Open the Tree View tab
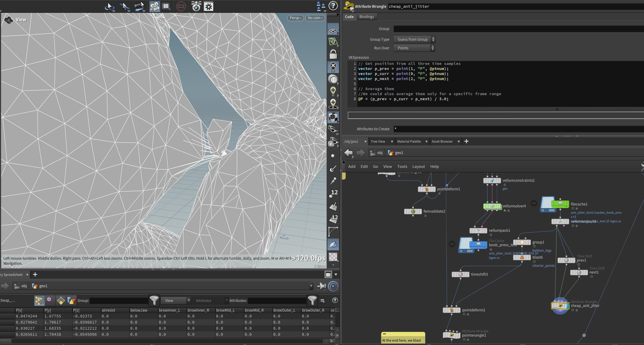 [378, 141]
